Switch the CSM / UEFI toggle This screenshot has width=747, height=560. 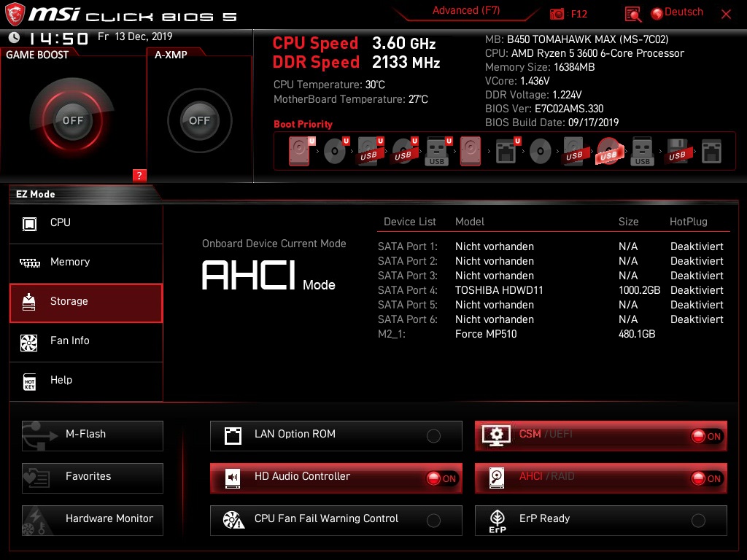pos(601,436)
